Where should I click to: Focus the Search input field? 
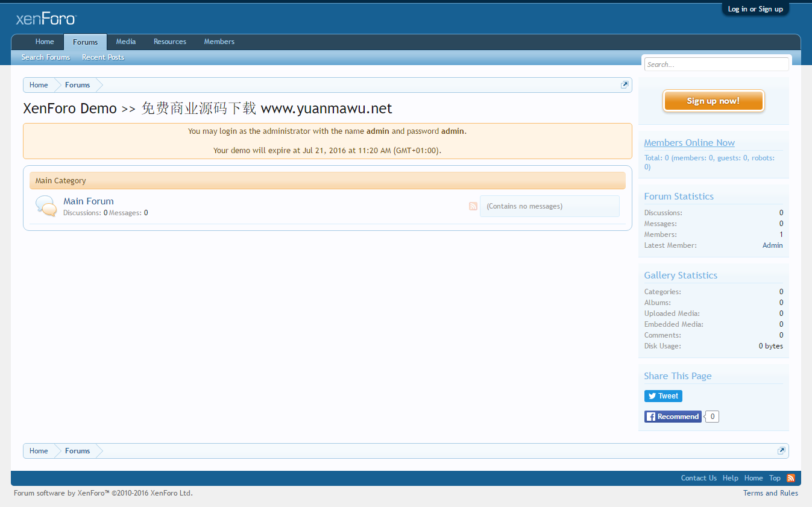716,65
